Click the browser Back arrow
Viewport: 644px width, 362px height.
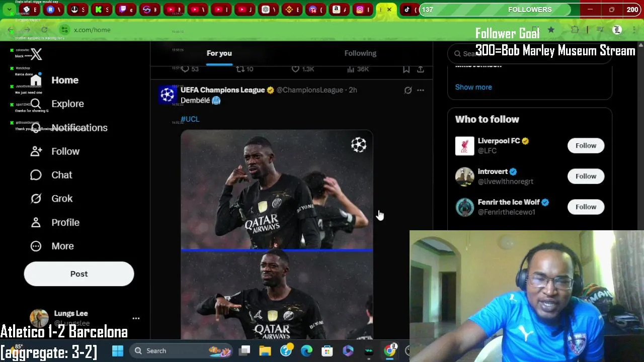pyautogui.click(x=11, y=30)
